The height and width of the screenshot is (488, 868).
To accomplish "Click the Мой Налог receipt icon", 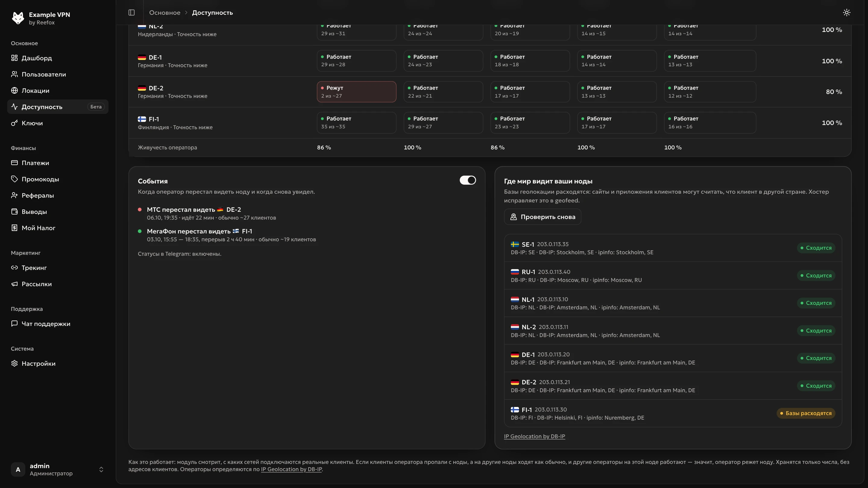I will pyautogui.click(x=14, y=228).
